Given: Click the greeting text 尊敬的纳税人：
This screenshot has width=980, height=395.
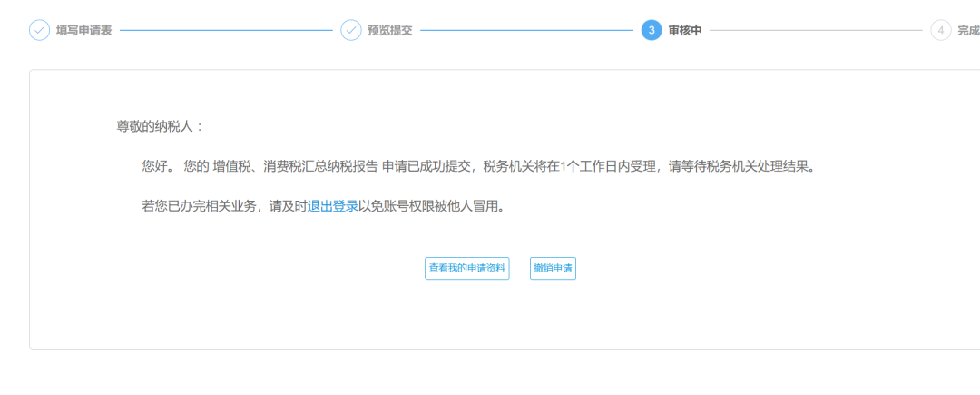Looking at the screenshot, I should coord(160,126).
